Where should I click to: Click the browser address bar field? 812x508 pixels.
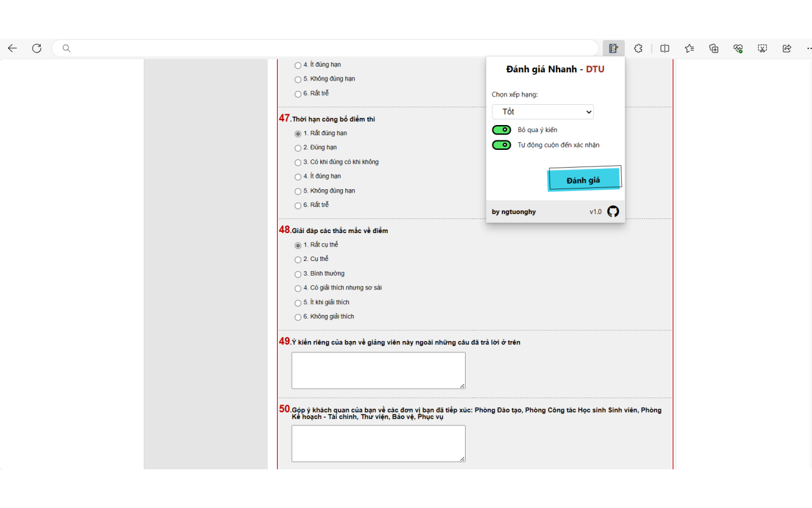tap(325, 48)
